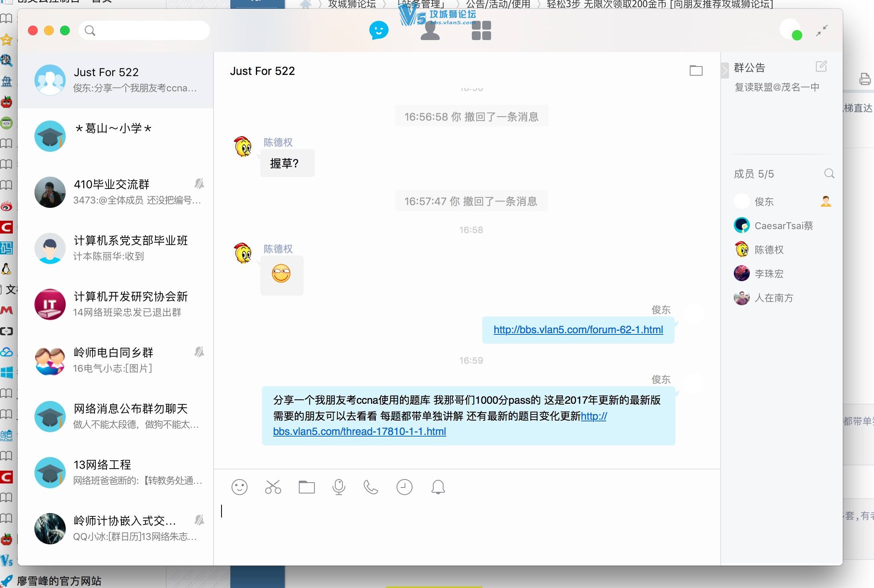This screenshot has width=874, height=588.
Task: Start a phone call in chat
Action: tap(371, 487)
